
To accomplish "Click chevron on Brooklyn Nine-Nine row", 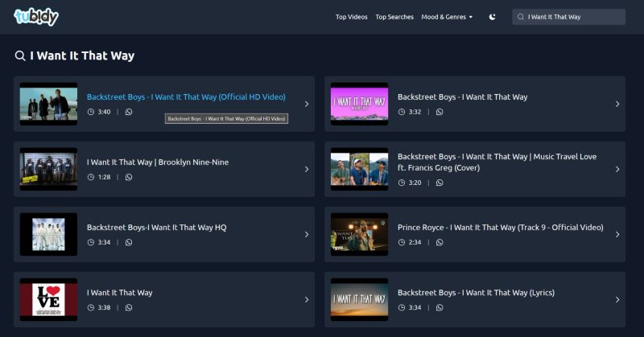I will coord(307,169).
